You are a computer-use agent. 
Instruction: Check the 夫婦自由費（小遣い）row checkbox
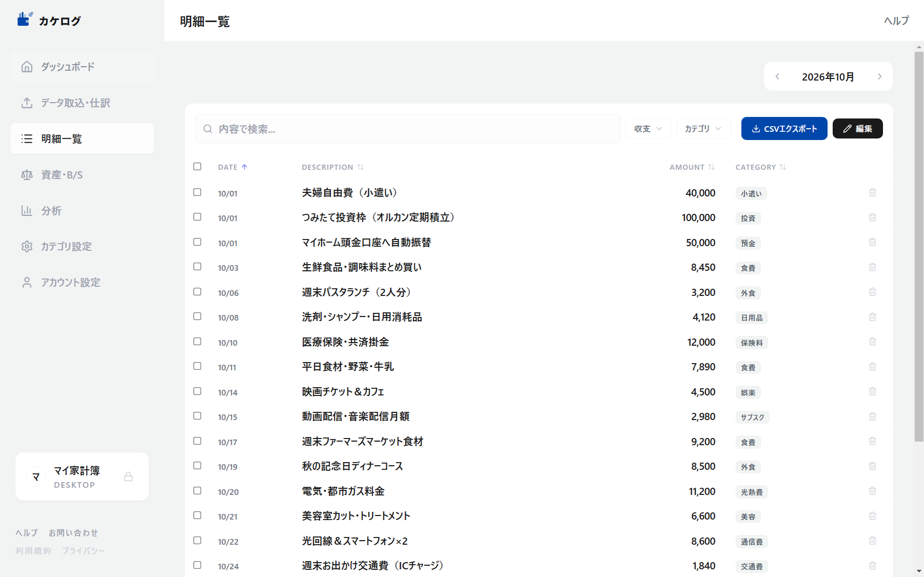coord(197,192)
